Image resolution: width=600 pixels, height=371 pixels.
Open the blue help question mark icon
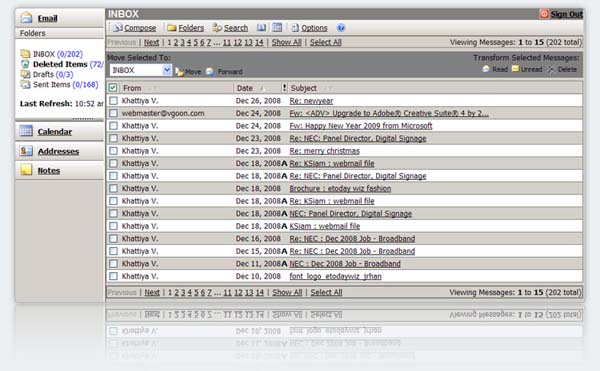341,28
